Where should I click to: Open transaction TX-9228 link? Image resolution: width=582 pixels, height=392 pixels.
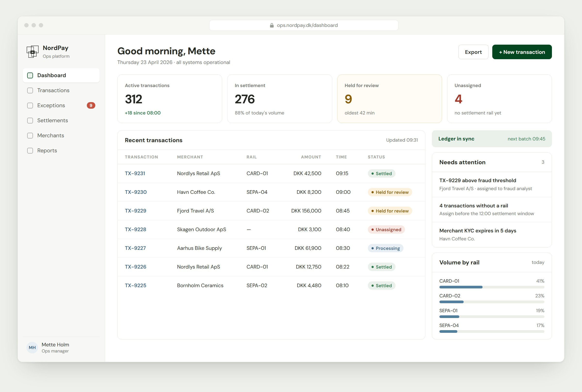(136, 229)
